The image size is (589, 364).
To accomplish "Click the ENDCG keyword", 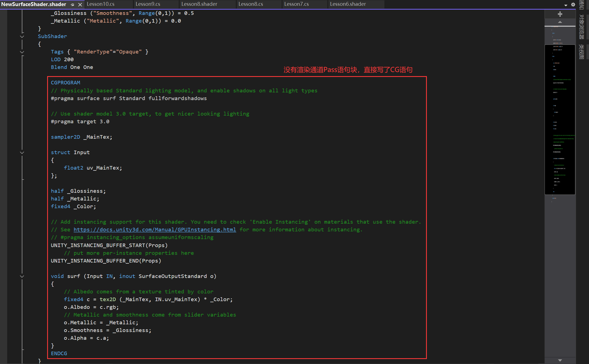I will (x=59, y=354).
